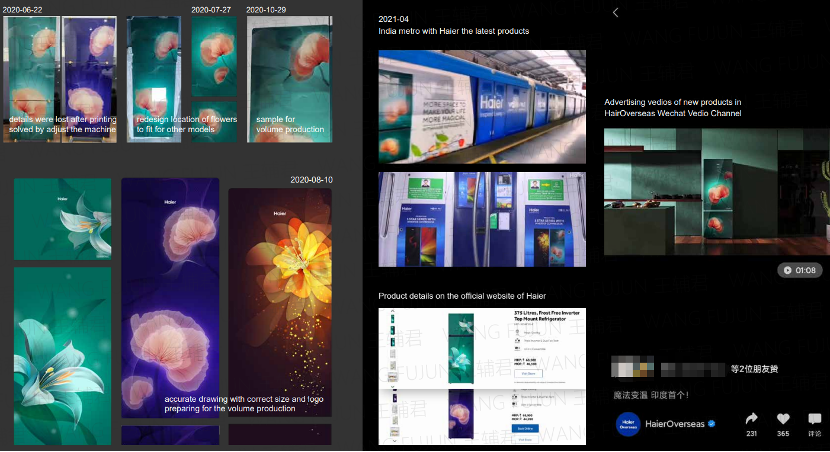Select the blurred friend avatar above the caption
The height and width of the screenshot is (452, 830).
[632, 367]
